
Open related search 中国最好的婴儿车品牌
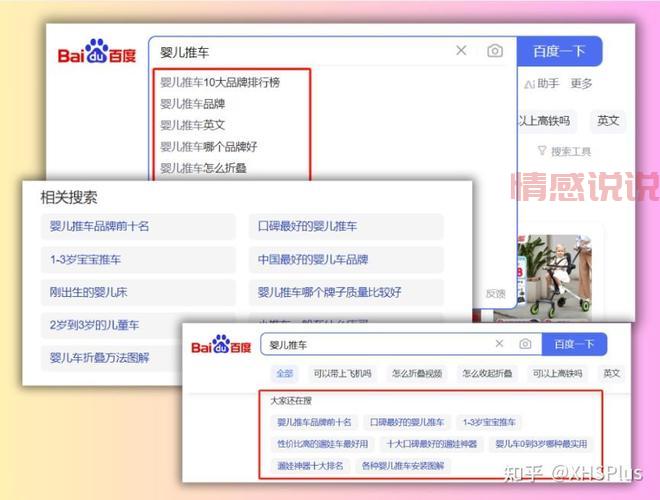[346, 259]
